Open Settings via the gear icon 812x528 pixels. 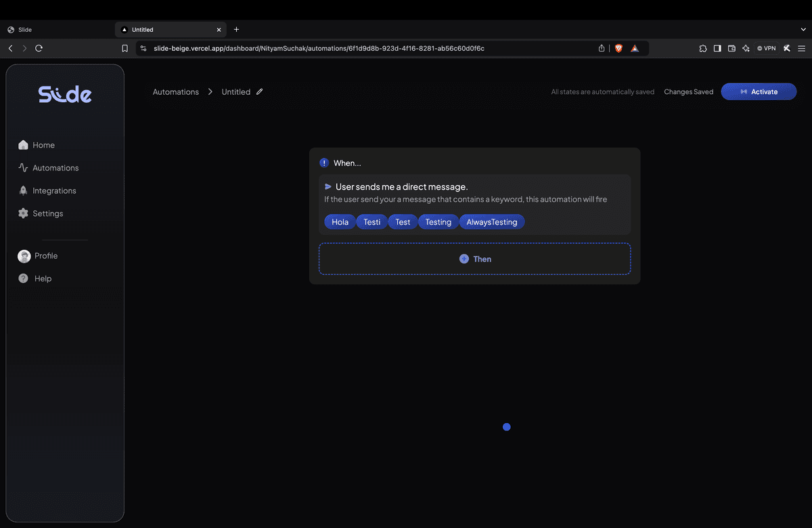pos(22,213)
